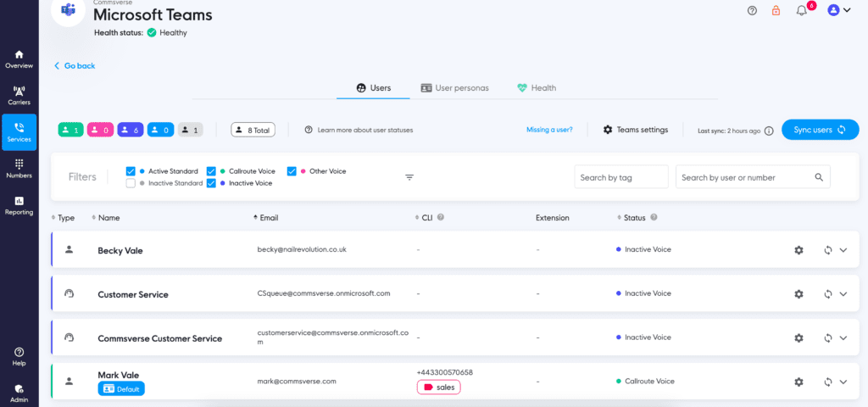The height and width of the screenshot is (407, 868).
Task: Switch to the Health tab
Action: (537, 88)
